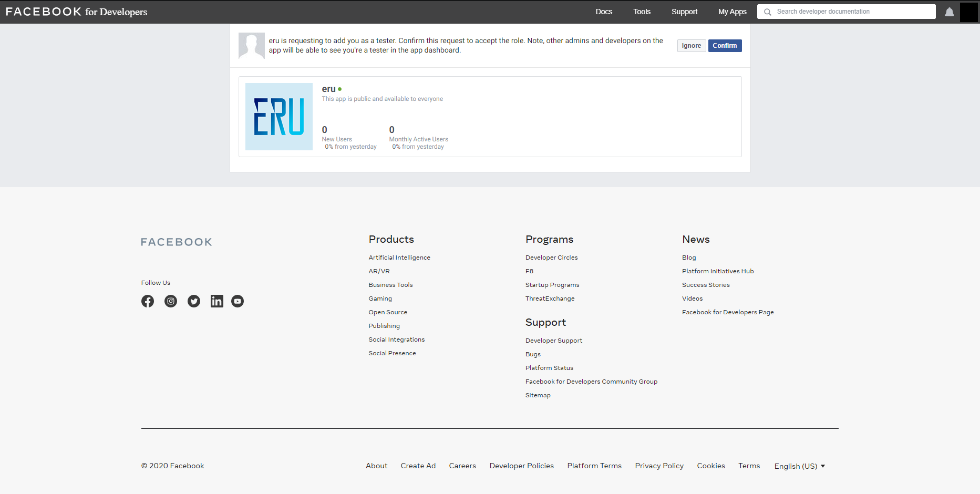
Task: Open LinkedIn social icon in footer
Action: click(x=217, y=301)
